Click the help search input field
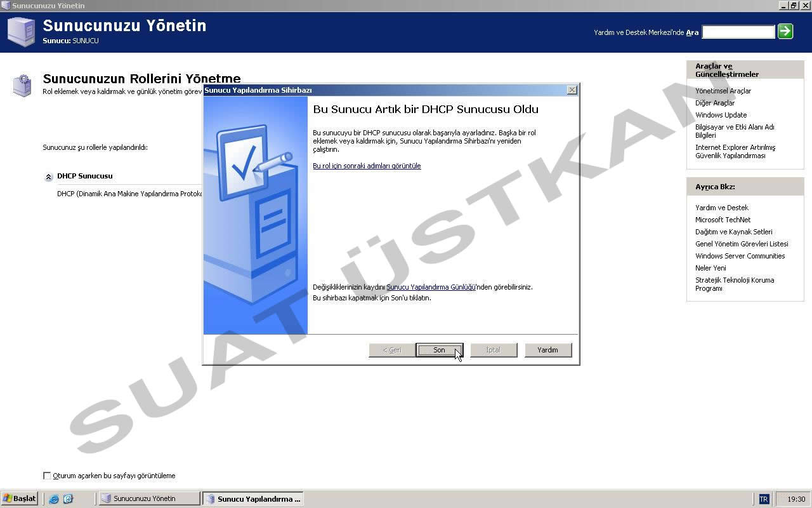 pos(738,32)
